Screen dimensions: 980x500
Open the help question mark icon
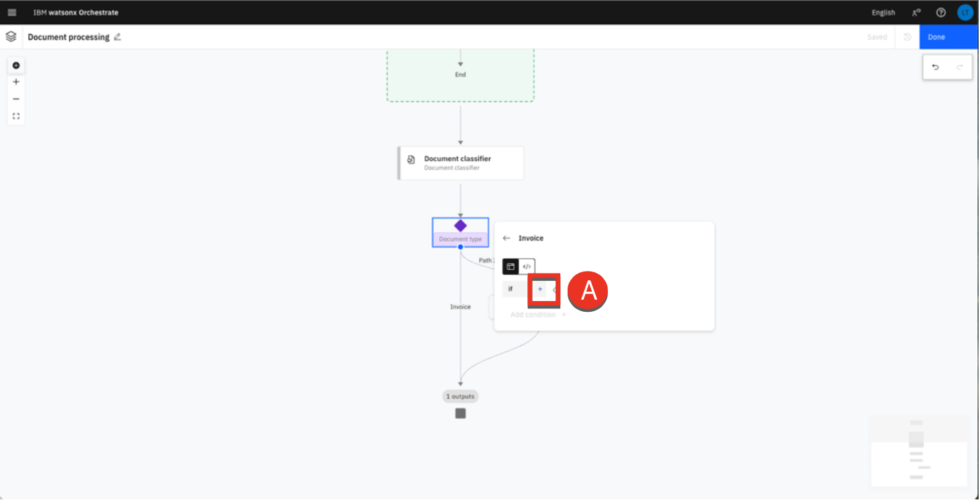[941, 12]
